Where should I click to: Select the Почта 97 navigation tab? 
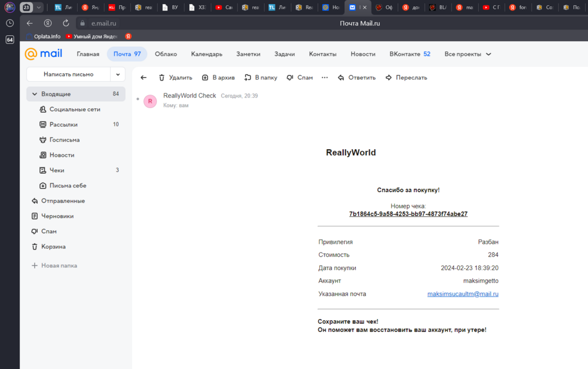pyautogui.click(x=127, y=54)
